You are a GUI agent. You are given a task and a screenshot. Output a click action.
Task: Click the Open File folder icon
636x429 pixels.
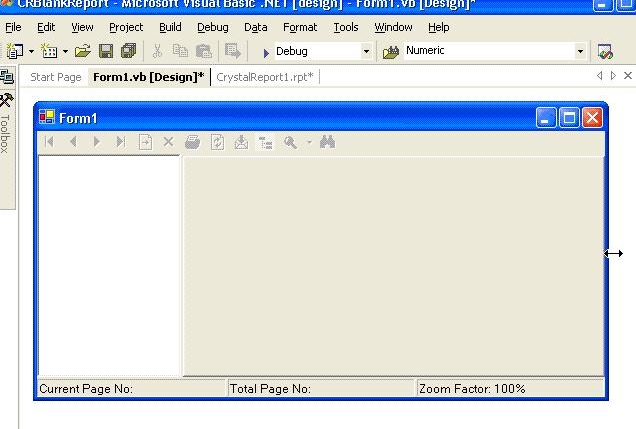pyautogui.click(x=83, y=51)
